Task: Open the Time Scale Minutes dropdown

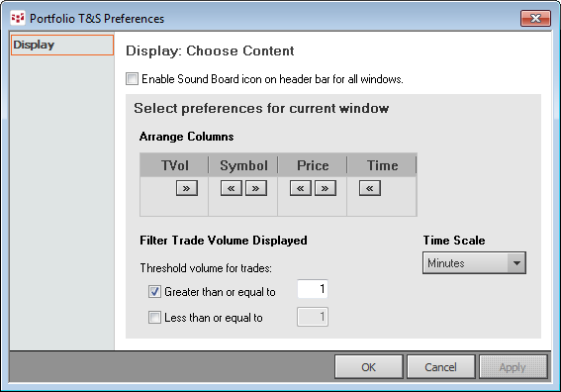Action: 474,263
